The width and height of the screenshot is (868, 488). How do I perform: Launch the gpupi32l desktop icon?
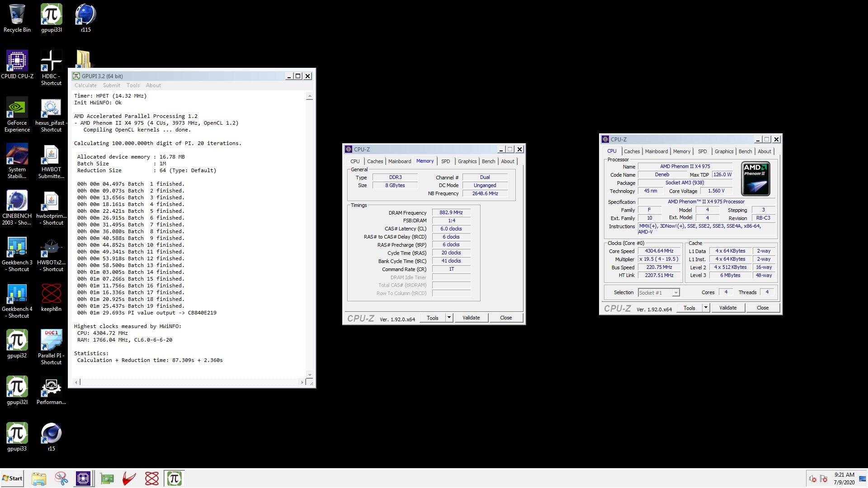pos(17,390)
